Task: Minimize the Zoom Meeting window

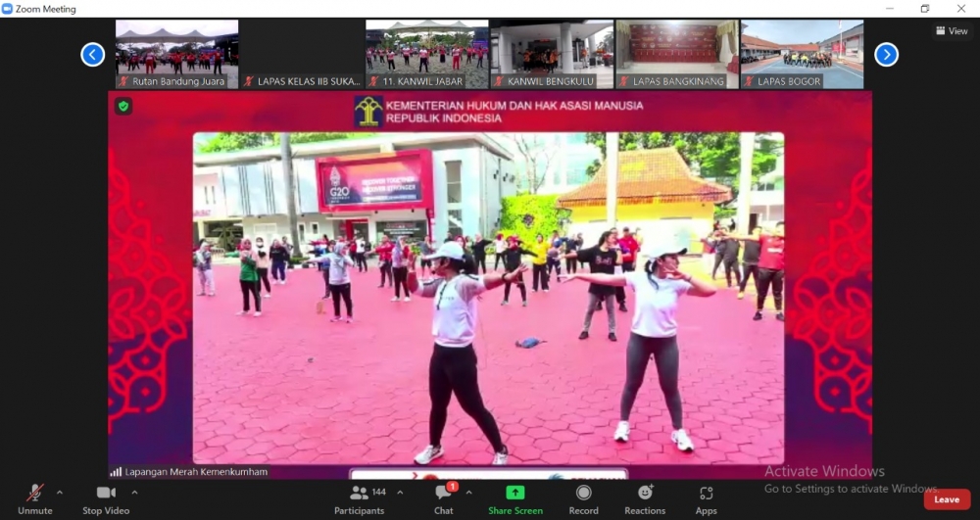Action: pyautogui.click(x=890, y=9)
